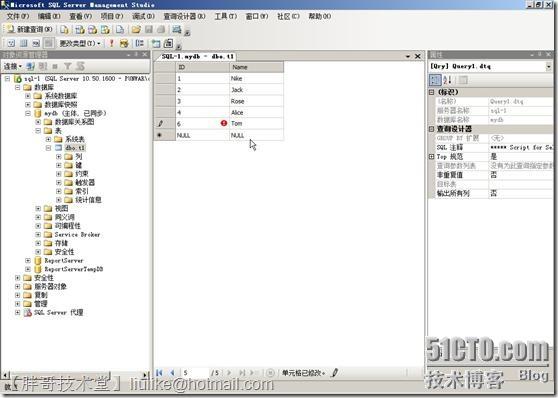
Task: Select the ReportServerTempDB database
Action: click(74, 269)
